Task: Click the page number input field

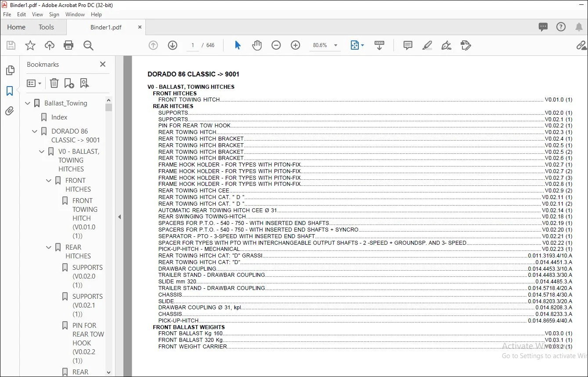Action: (193, 45)
